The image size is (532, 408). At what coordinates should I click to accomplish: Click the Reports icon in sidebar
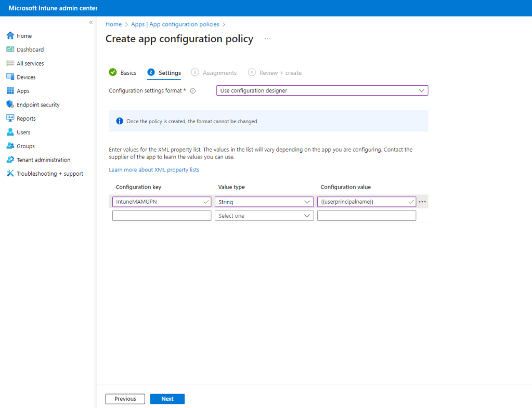click(10, 119)
